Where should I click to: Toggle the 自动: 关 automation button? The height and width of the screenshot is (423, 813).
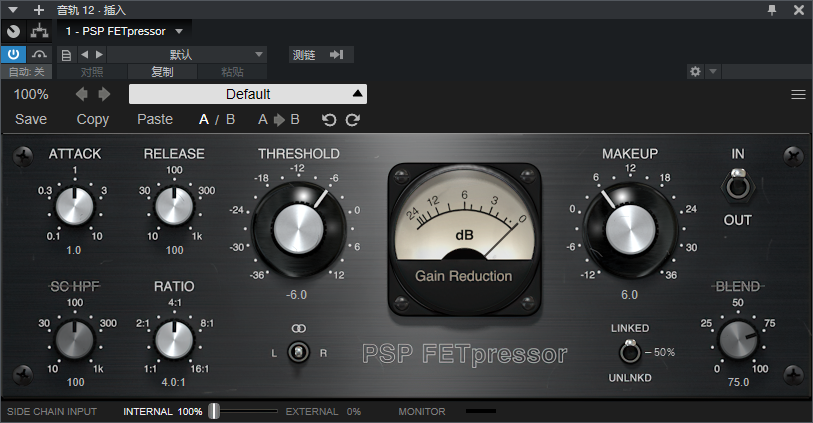[x=26, y=72]
